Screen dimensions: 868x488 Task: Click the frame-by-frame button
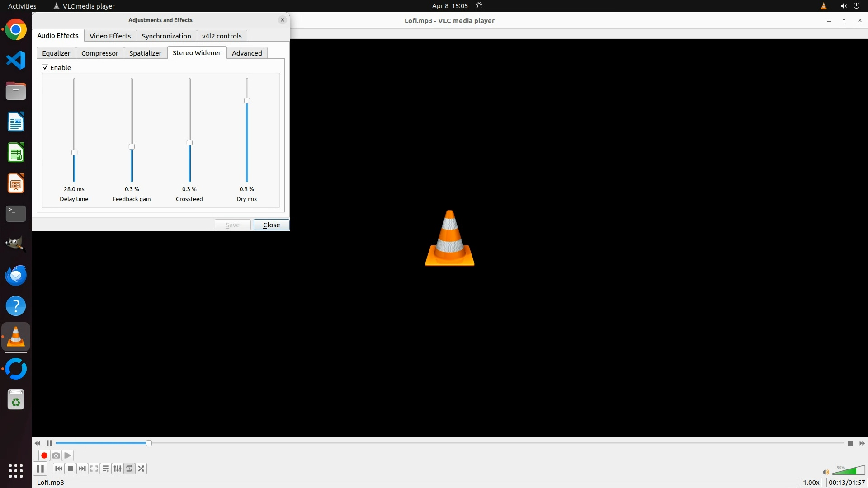click(x=68, y=455)
